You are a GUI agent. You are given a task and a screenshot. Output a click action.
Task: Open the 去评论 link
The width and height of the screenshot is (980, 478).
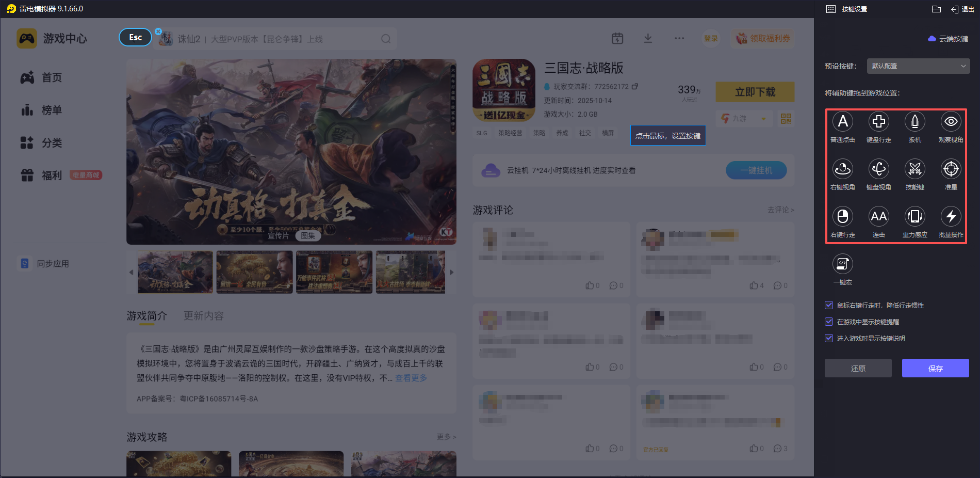click(781, 210)
